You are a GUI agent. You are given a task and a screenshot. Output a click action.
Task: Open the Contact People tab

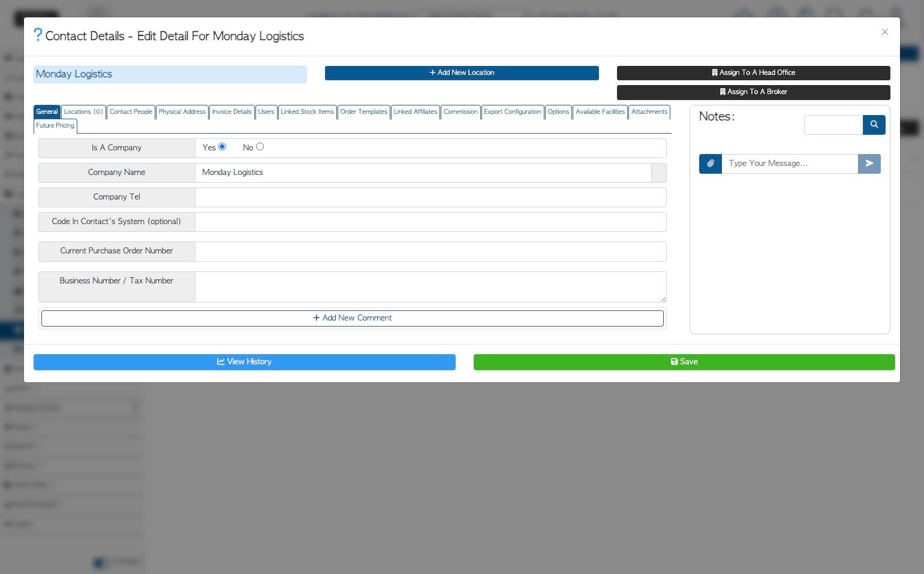[131, 112]
